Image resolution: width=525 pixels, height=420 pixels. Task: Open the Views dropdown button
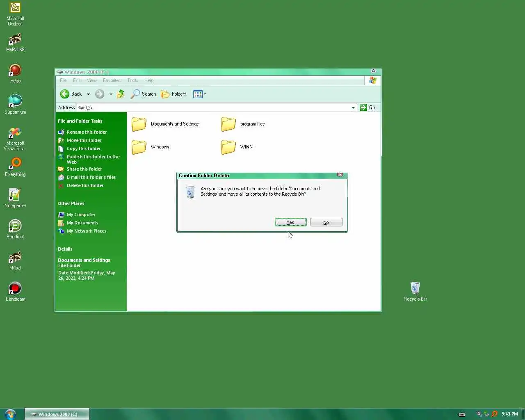point(200,94)
